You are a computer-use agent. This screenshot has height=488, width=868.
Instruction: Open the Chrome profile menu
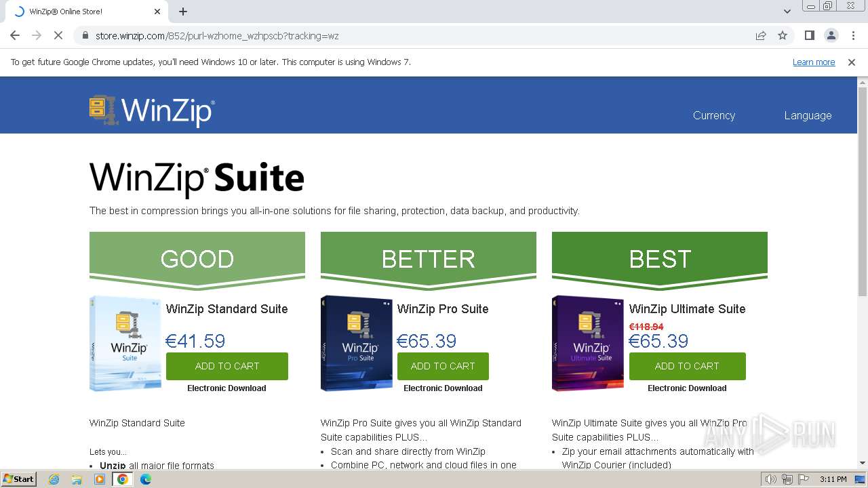tap(831, 35)
